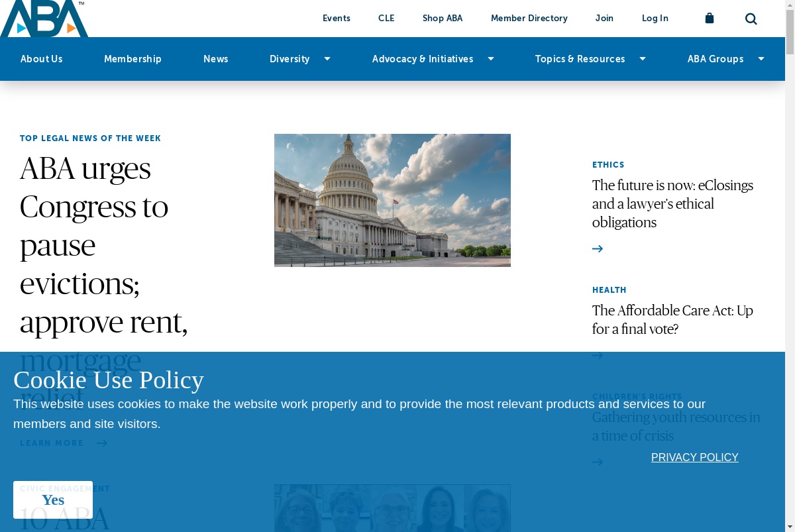This screenshot has height=532, width=795.
Task: Click the search magnifier icon
Action: (751, 19)
